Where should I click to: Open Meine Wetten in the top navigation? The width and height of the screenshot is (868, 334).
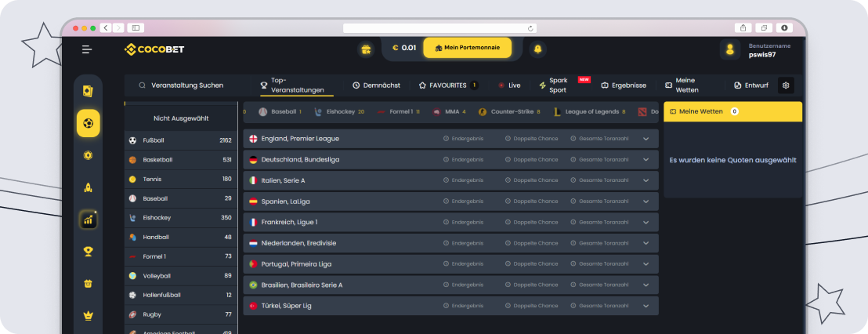tap(682, 85)
